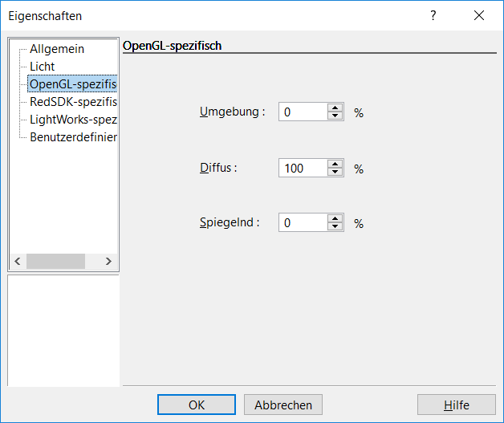Screen dimensions: 504x423
Task: Click the question mark help icon
Action: pos(433,15)
